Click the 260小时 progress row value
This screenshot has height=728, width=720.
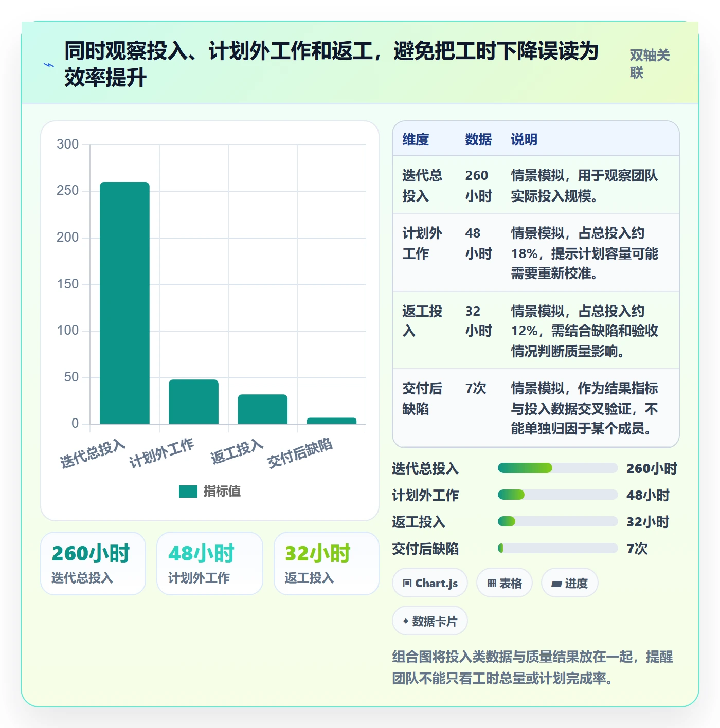652,468
